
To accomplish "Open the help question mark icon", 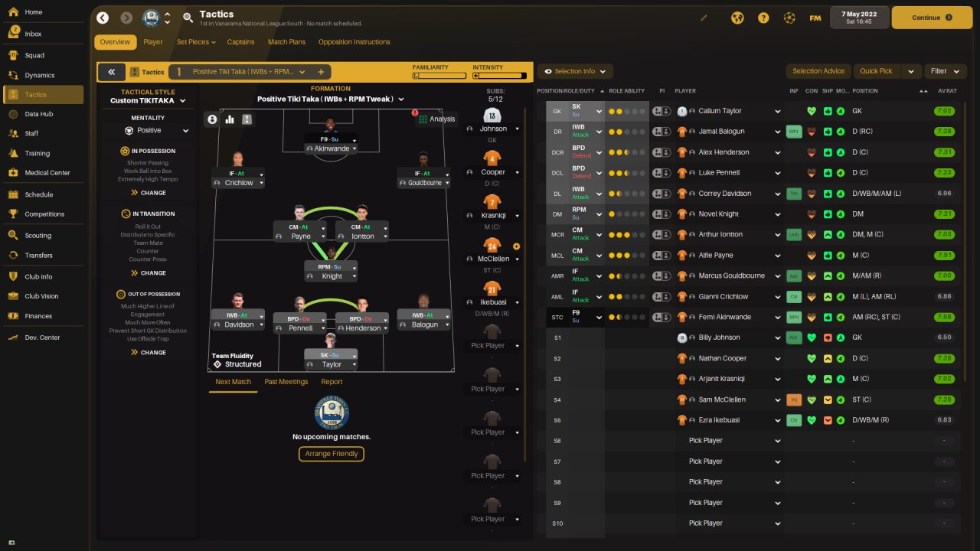I will [x=763, y=18].
